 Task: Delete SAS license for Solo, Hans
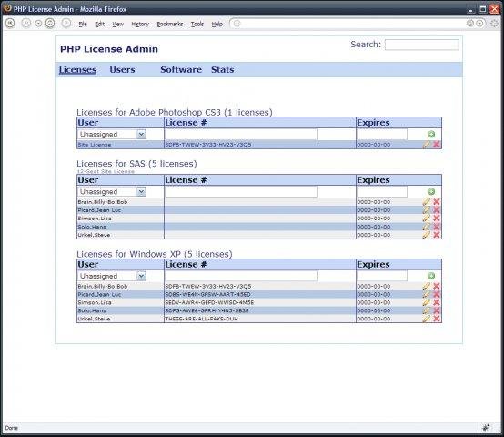[x=437, y=227]
